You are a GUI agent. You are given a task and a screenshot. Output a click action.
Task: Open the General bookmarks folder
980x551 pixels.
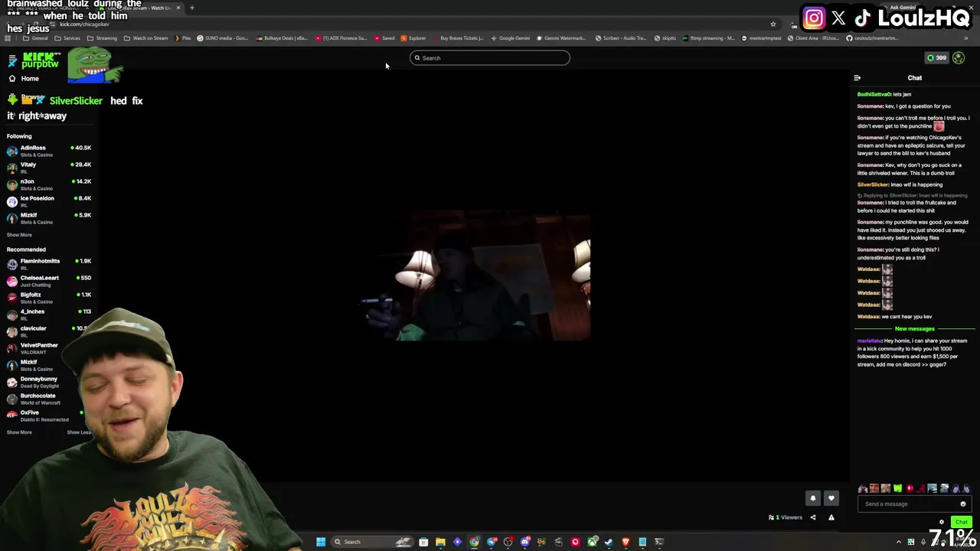pyautogui.click(x=35, y=38)
